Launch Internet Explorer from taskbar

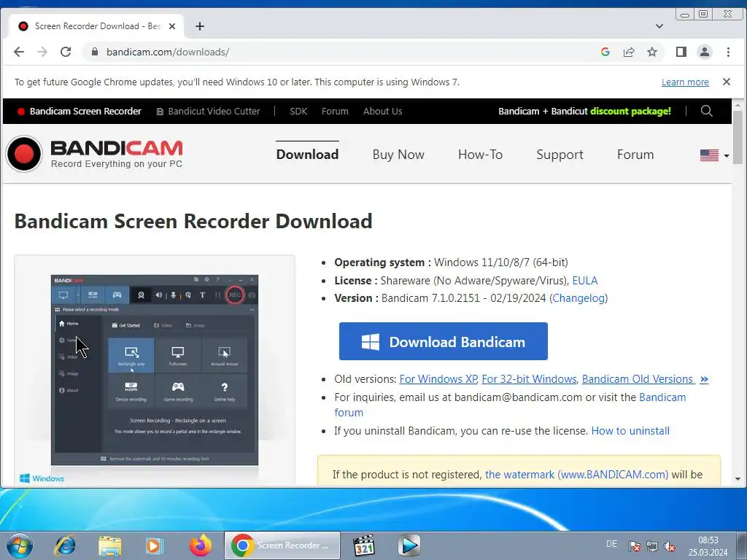click(65, 545)
